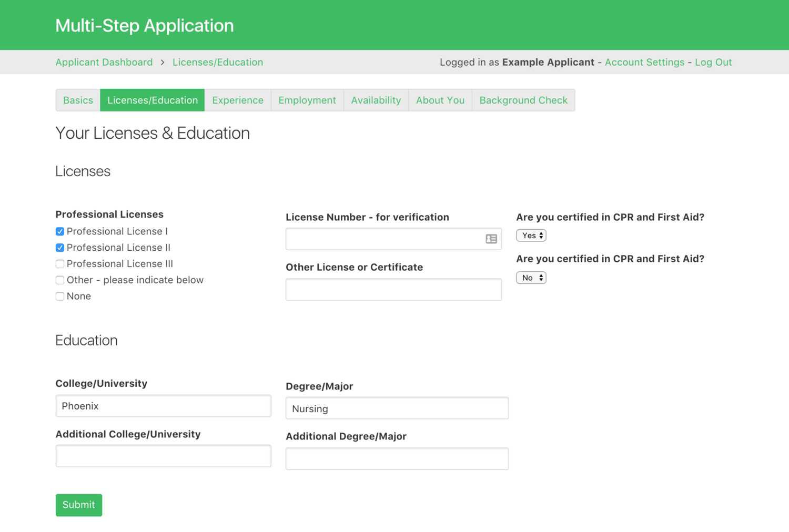The height and width of the screenshot is (532, 789).
Task: Open the About You tab
Action: coord(440,100)
